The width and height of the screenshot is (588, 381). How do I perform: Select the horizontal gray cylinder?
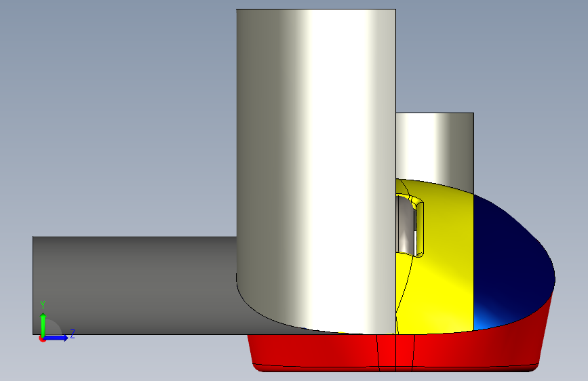(135, 285)
